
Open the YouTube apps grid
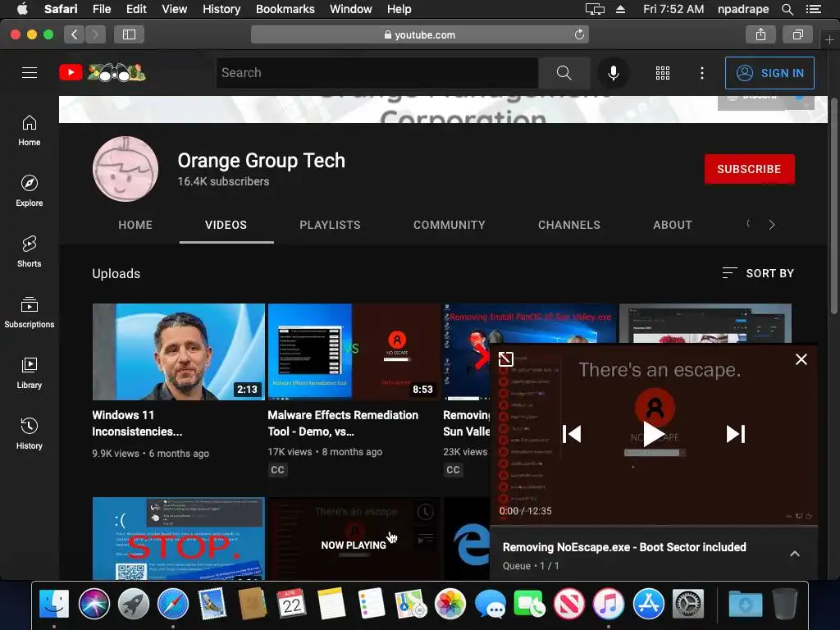[663, 73]
